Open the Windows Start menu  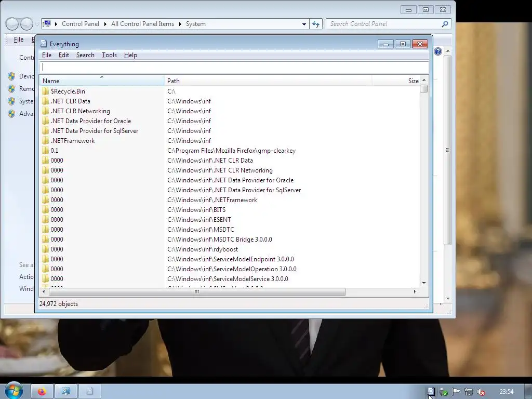[x=14, y=391]
